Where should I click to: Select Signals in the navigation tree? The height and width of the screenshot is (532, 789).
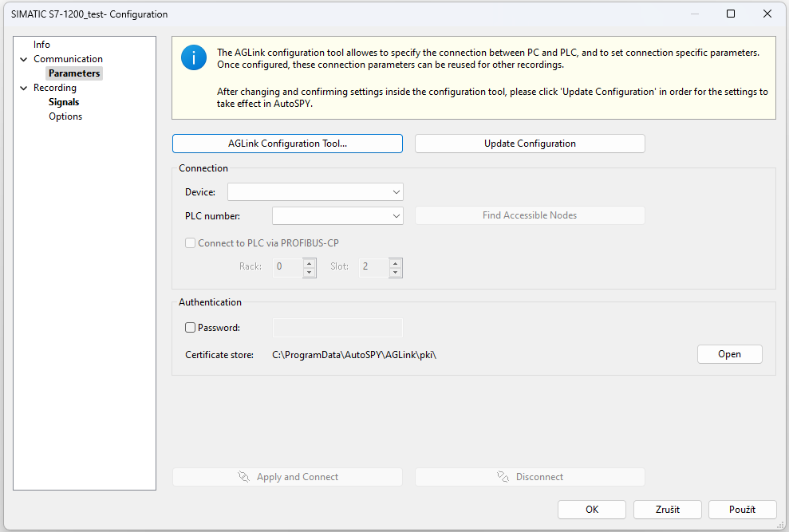[64, 101]
